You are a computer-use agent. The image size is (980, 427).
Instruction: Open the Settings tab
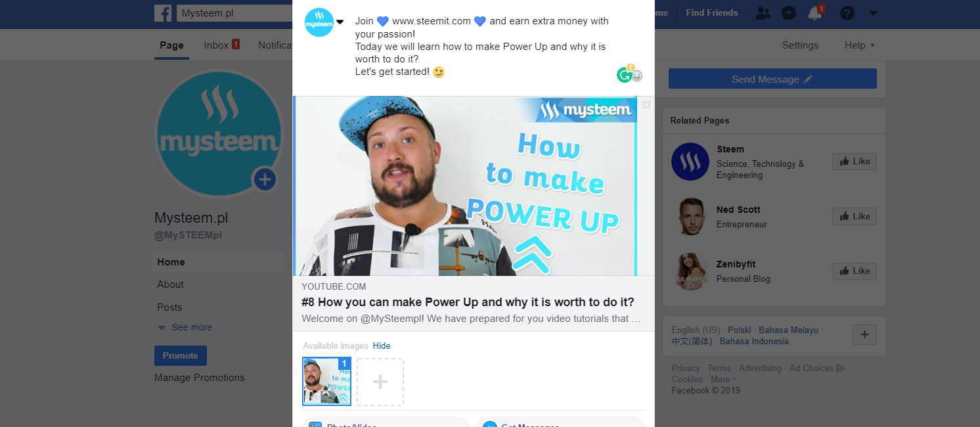(800, 45)
